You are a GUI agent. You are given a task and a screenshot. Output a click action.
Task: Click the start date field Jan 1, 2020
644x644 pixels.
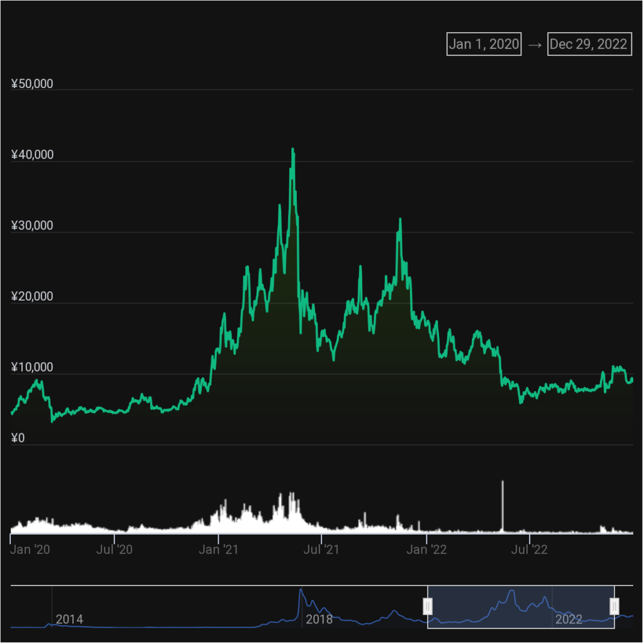(x=484, y=44)
